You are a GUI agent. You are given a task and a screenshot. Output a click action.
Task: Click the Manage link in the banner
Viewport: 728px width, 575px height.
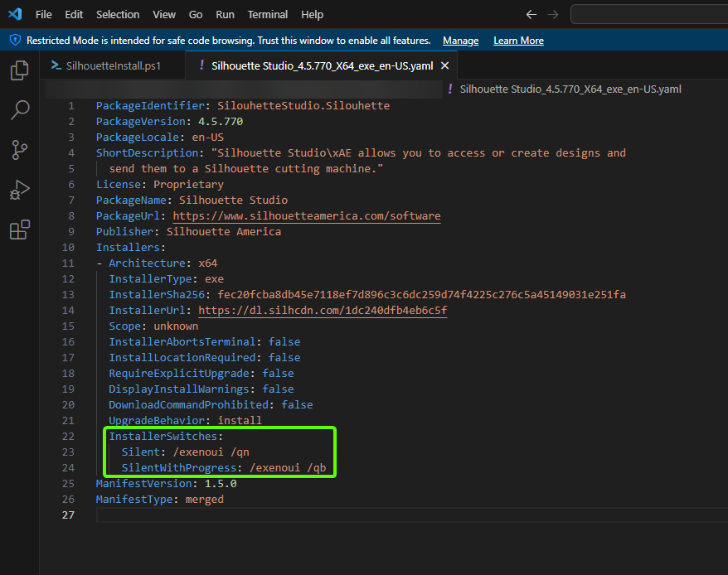[x=460, y=40]
